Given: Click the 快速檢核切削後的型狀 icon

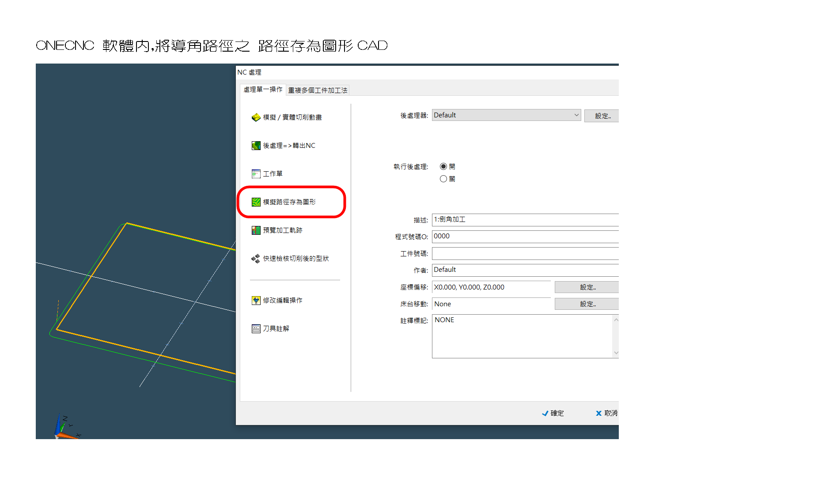Looking at the screenshot, I should pyautogui.click(x=256, y=258).
